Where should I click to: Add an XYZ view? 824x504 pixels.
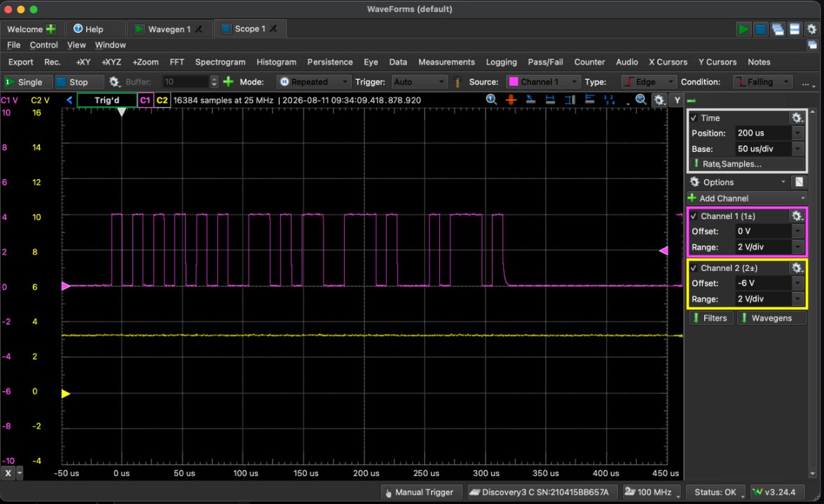[x=111, y=62]
